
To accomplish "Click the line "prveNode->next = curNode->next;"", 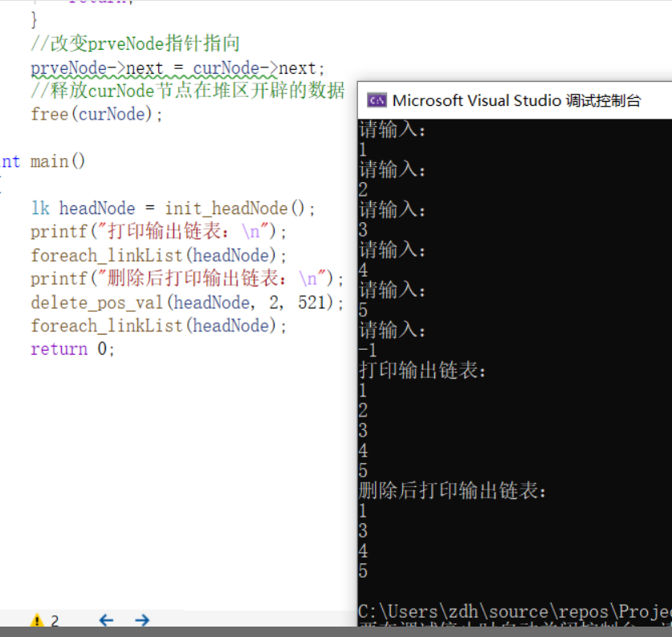I will [177, 68].
